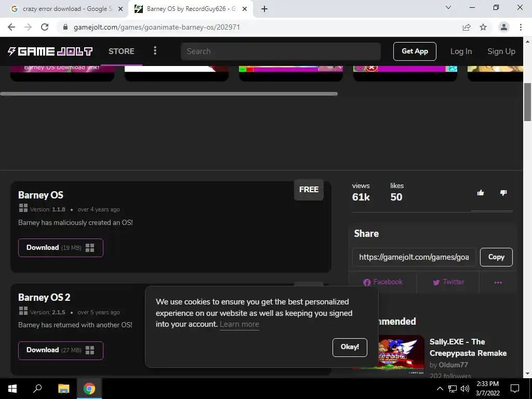Download Barney OS 2 27 MB
Viewport: 532px width, 399px height.
(61, 350)
